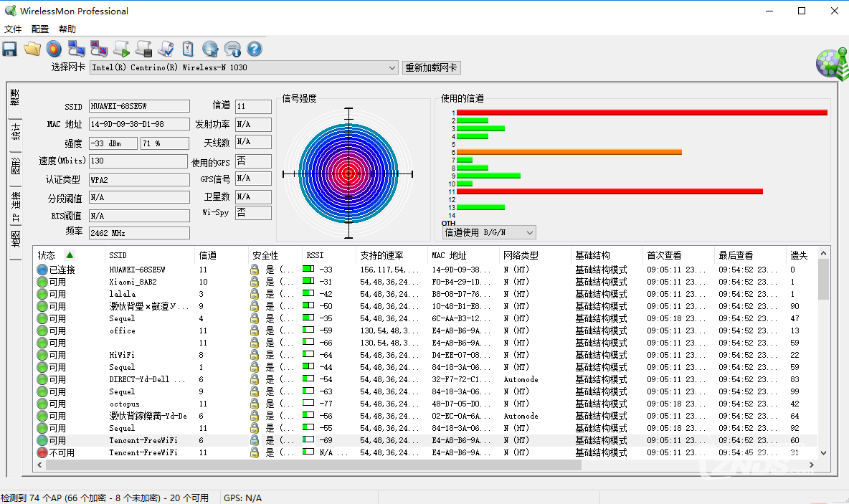Screen dimensions: 849x504
Task: Click the bullseye target toolbar icon
Action: (x=54, y=49)
